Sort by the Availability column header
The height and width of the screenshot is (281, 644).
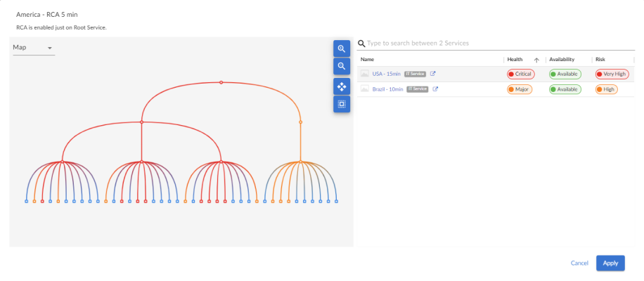coord(561,60)
